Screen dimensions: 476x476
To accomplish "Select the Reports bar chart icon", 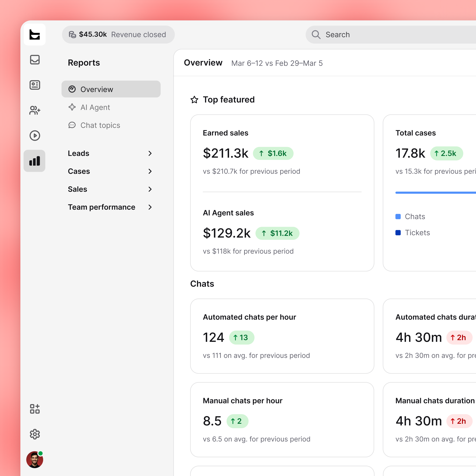I will [34, 161].
